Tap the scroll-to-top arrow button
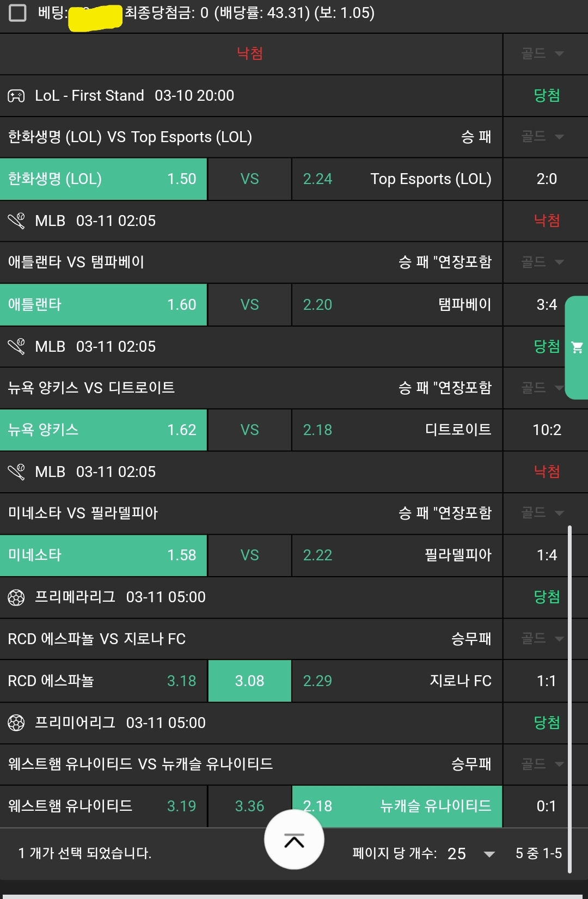The height and width of the screenshot is (899, 588). 294,840
